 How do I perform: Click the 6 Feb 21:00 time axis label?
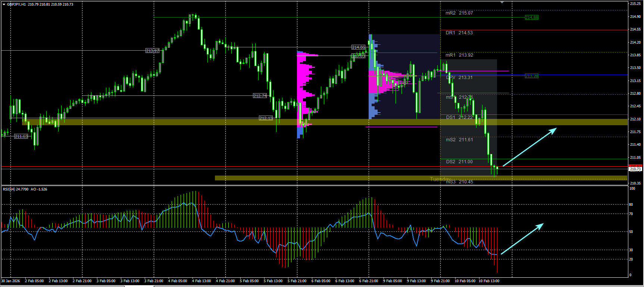[x=369, y=281]
